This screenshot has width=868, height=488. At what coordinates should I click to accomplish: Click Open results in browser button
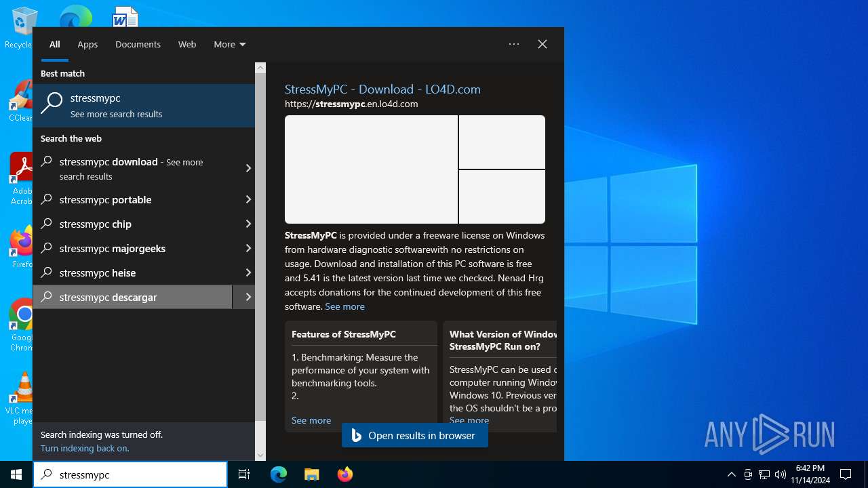click(x=414, y=436)
